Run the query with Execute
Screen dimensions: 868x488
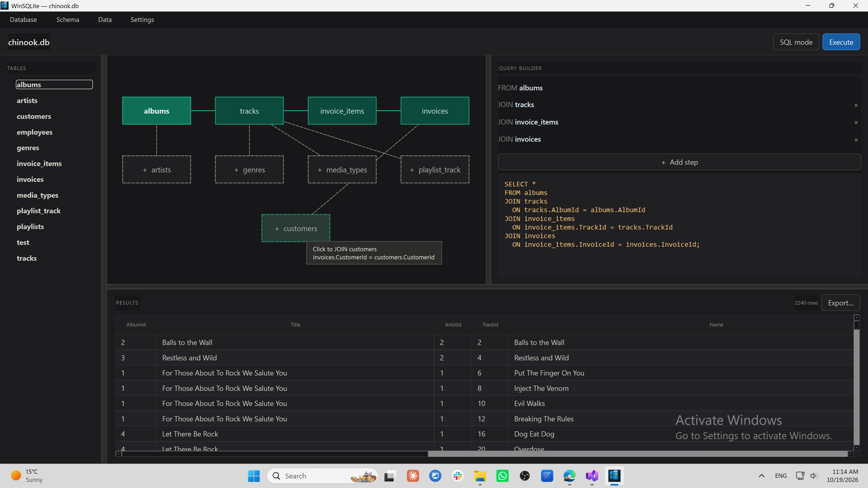pos(841,42)
